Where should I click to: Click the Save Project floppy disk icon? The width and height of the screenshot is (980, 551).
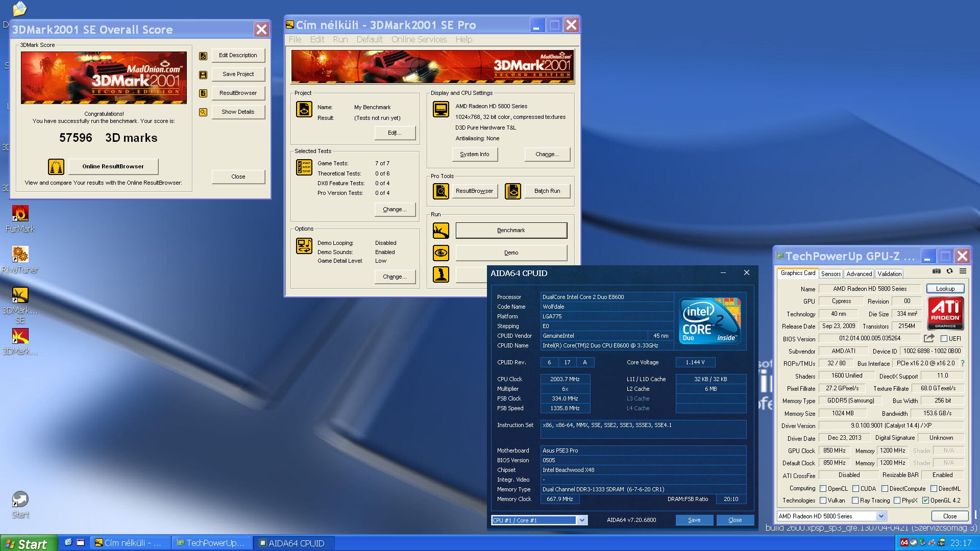[x=203, y=74]
